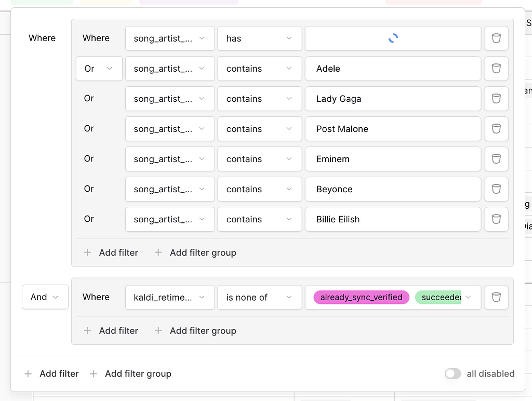Delete the Lady Gaga filter row
Image resolution: width=532 pixels, height=401 pixels.
click(496, 99)
